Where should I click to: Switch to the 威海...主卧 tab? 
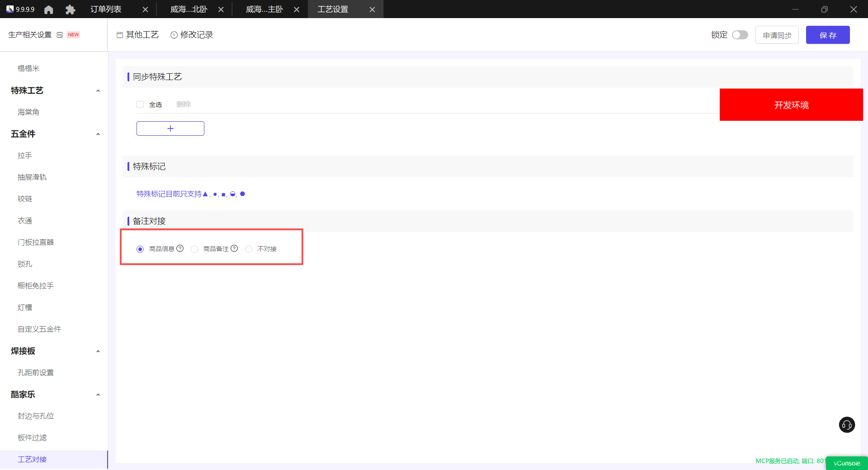[x=264, y=9]
